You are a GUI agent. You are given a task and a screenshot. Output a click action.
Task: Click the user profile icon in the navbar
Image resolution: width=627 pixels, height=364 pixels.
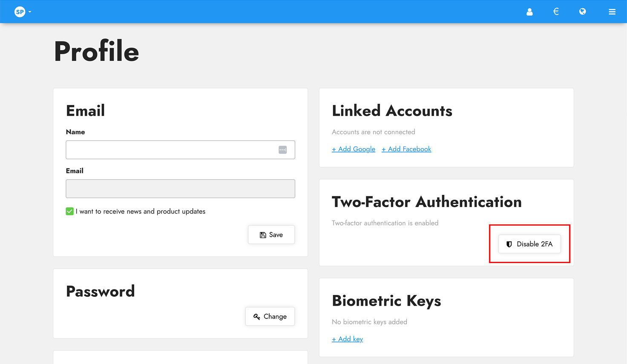[x=529, y=12]
